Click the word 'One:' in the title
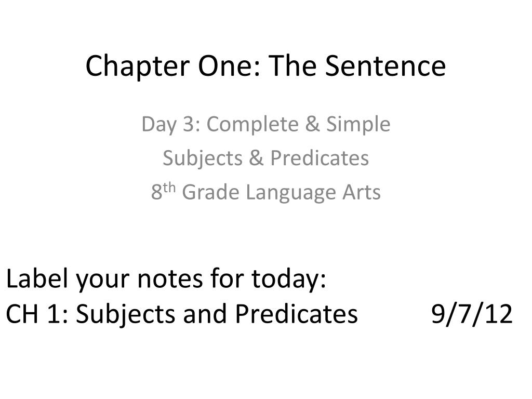This screenshot has width=532, height=399. coord(229,66)
